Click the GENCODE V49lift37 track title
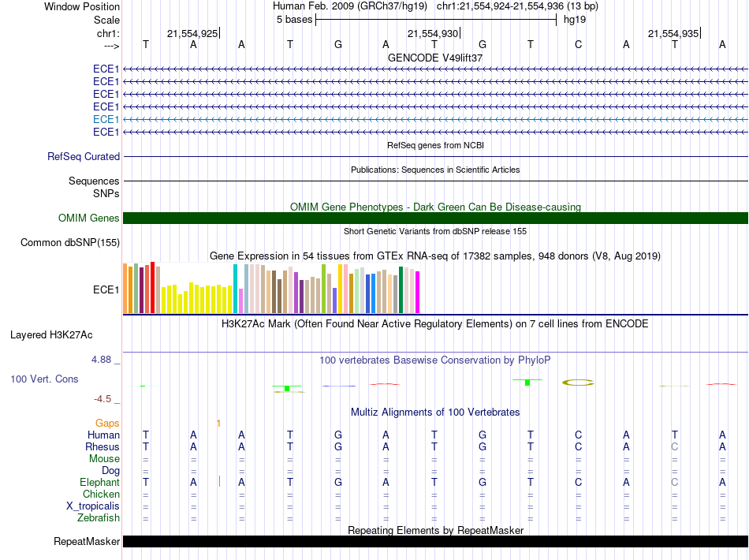Screen dimensions: 749x560 (435, 58)
